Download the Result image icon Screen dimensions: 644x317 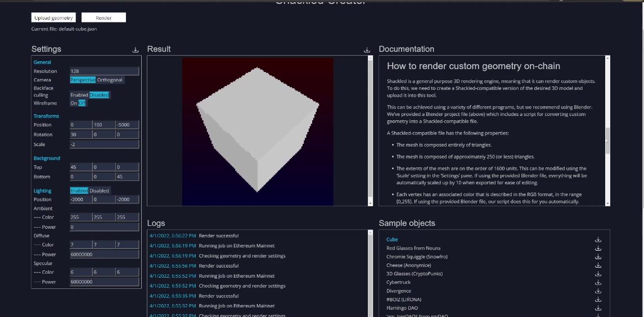[367, 49]
